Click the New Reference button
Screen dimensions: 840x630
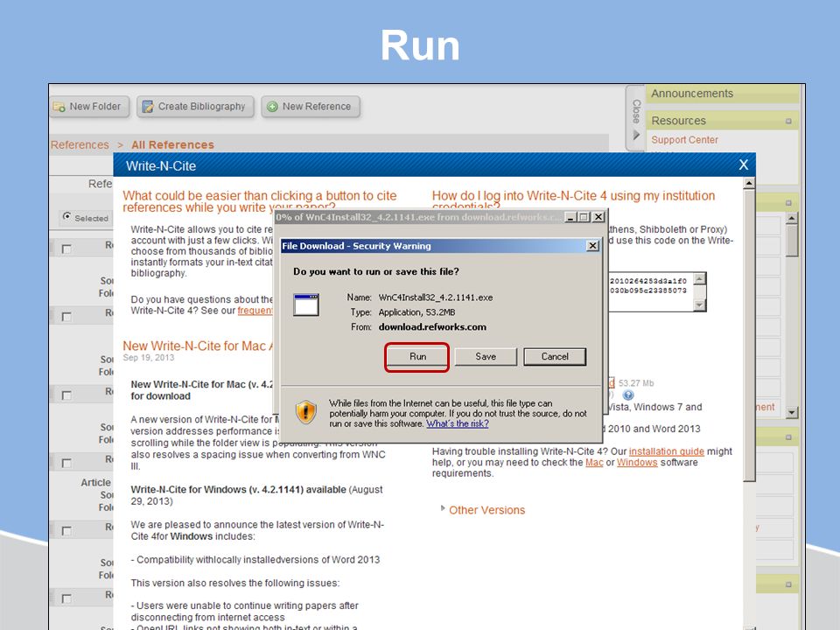click(x=311, y=107)
